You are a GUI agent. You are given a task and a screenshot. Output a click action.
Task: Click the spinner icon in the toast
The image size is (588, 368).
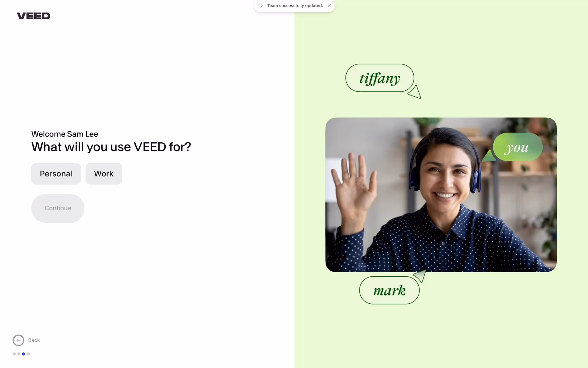coord(260,6)
